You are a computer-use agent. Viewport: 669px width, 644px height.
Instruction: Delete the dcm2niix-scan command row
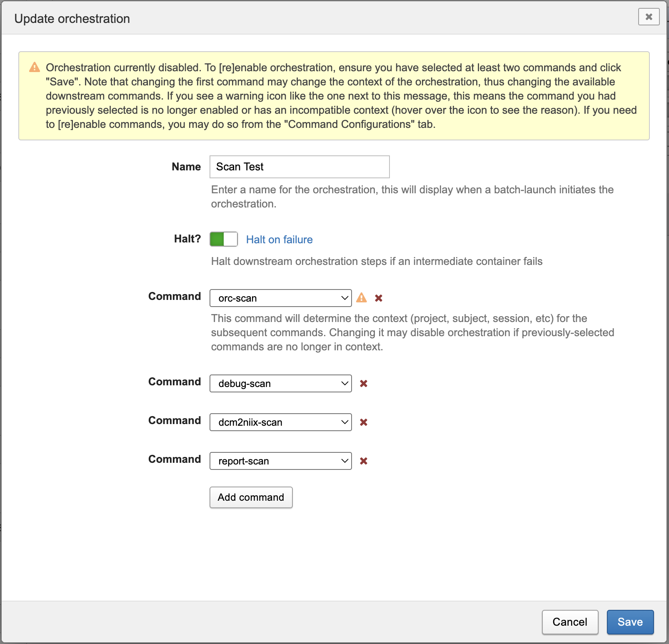coord(363,422)
